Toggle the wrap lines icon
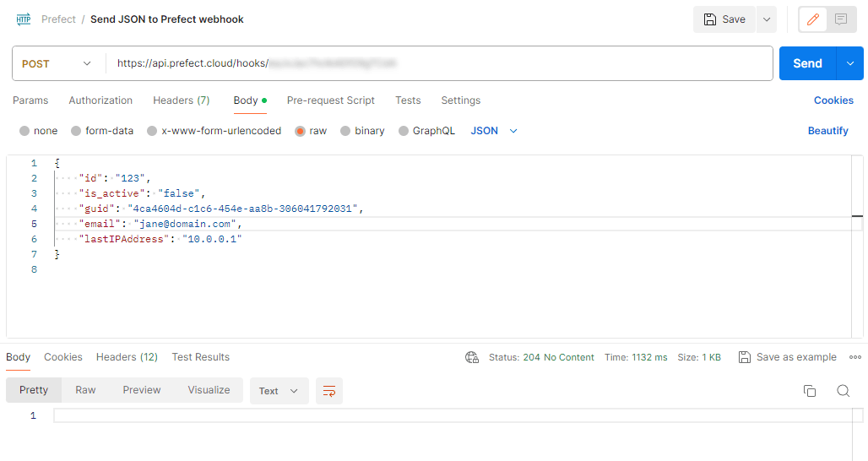 [329, 391]
